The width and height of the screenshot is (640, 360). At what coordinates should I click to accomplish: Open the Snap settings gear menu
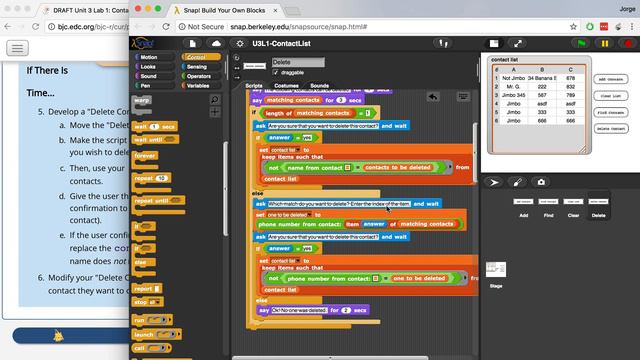tap(240, 43)
